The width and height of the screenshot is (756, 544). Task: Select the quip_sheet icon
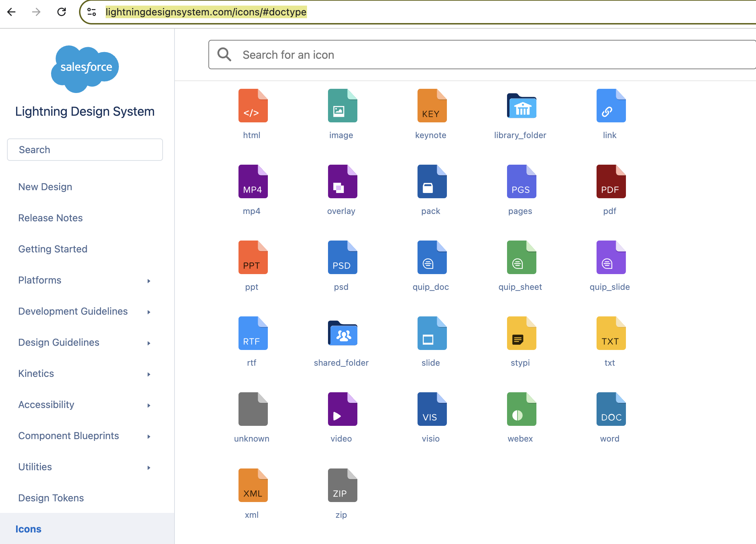tap(521, 257)
